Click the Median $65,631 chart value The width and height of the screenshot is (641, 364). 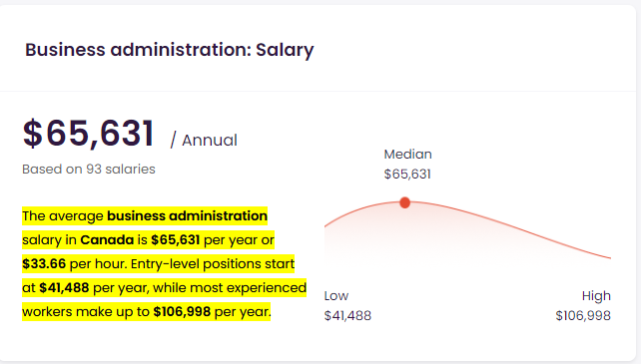[x=407, y=175]
